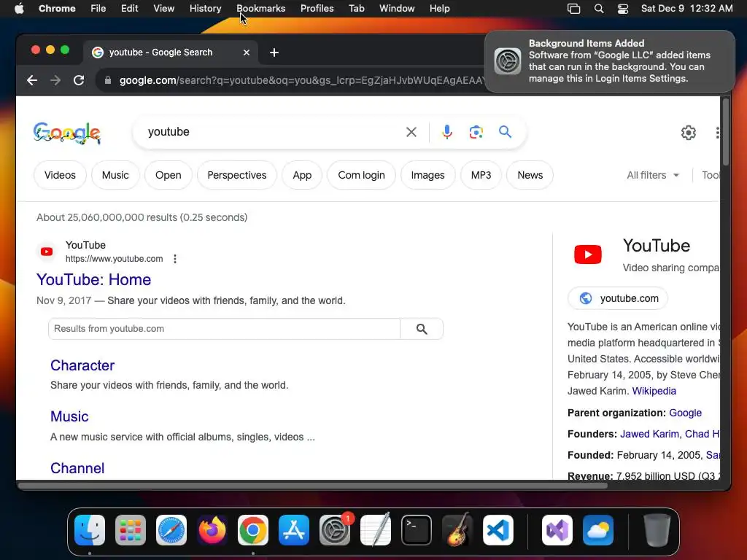The height and width of the screenshot is (560, 747).
Task: Click the Jawed Karim founder link
Action: click(649, 434)
